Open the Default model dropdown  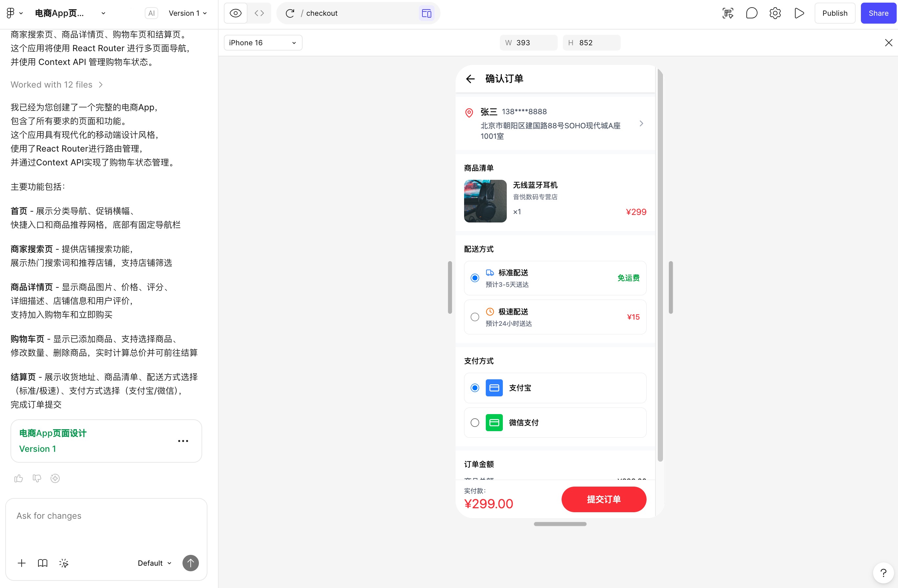154,563
